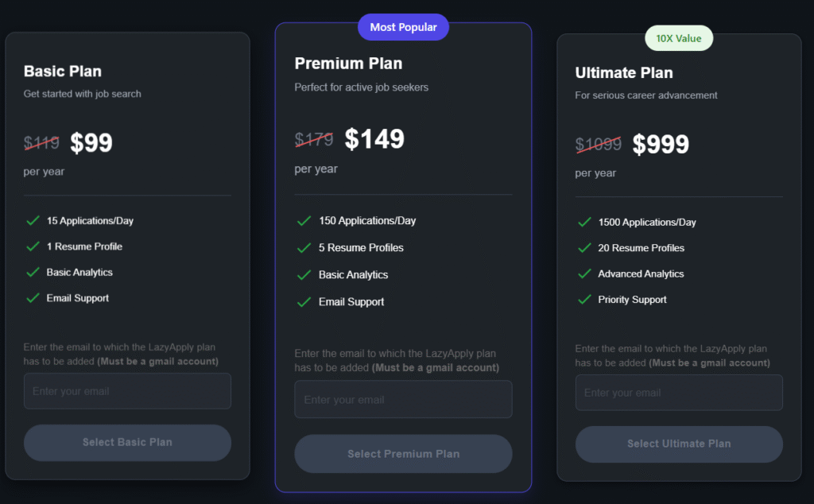Click the email field on the Basic Plan
The image size is (814, 504).
[x=127, y=390]
